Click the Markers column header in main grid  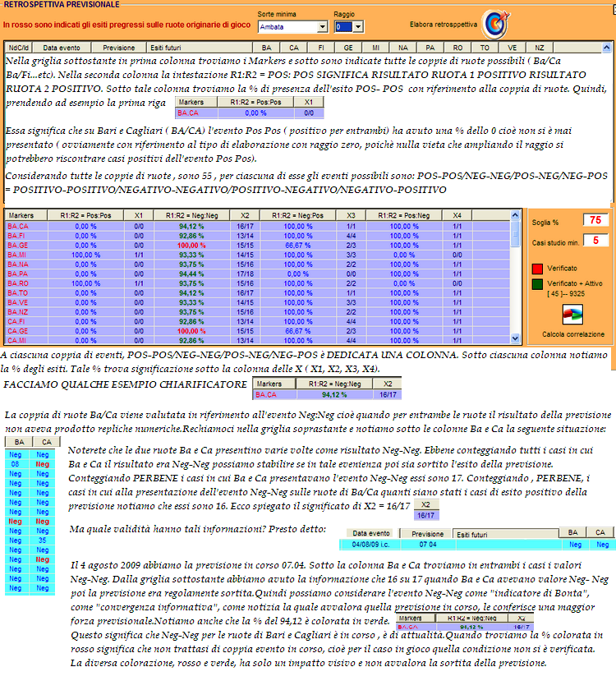[x=26, y=215]
